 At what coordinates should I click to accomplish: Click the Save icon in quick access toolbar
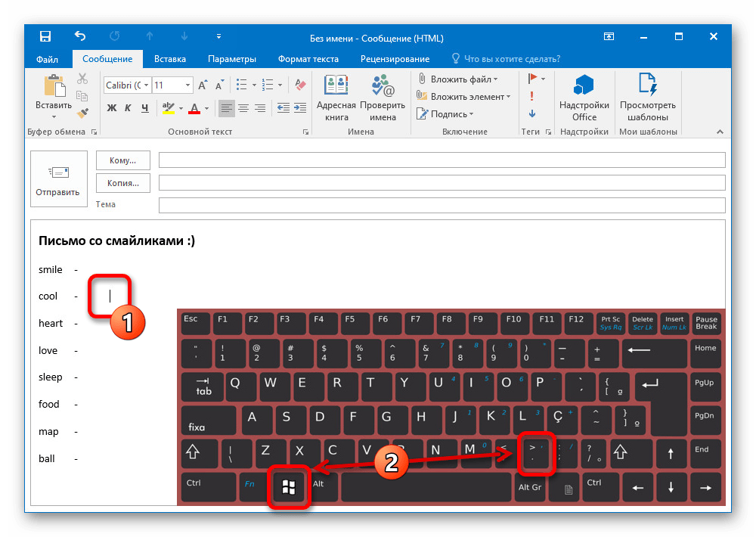(x=45, y=36)
